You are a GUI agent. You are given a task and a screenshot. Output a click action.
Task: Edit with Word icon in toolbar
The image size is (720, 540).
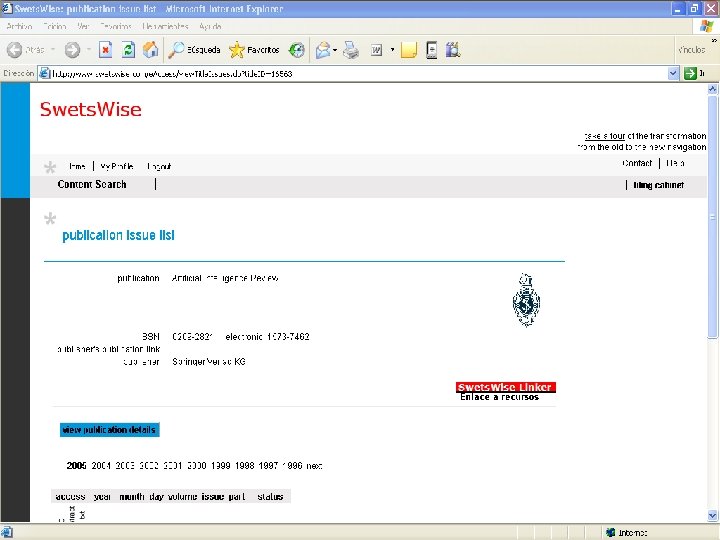coord(377,50)
